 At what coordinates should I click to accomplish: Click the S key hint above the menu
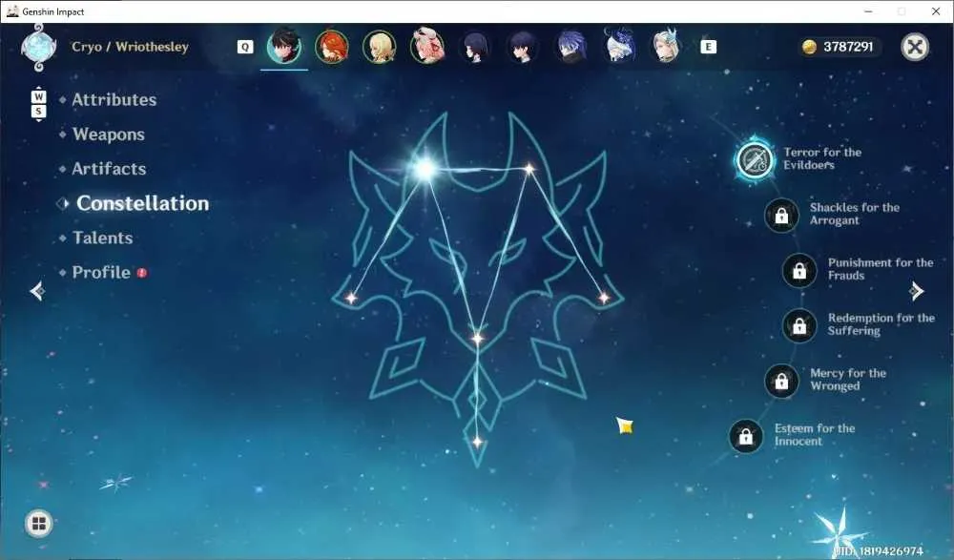pyautogui.click(x=38, y=112)
